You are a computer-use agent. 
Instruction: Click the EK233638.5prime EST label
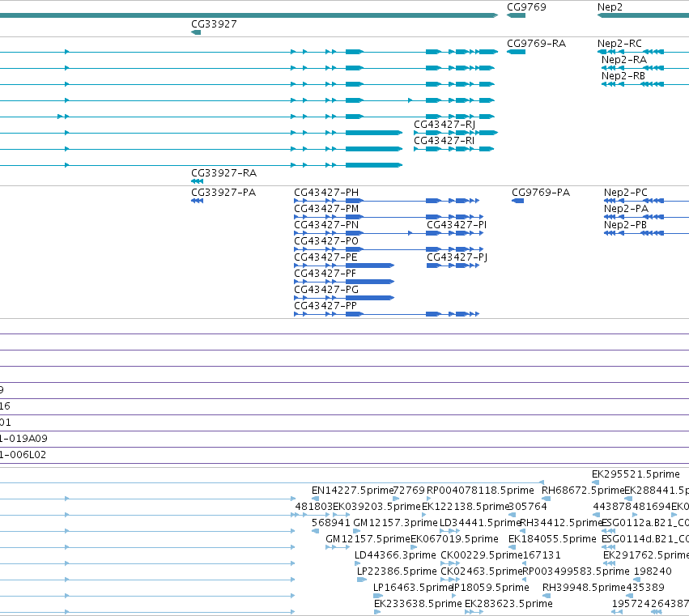pos(418,604)
